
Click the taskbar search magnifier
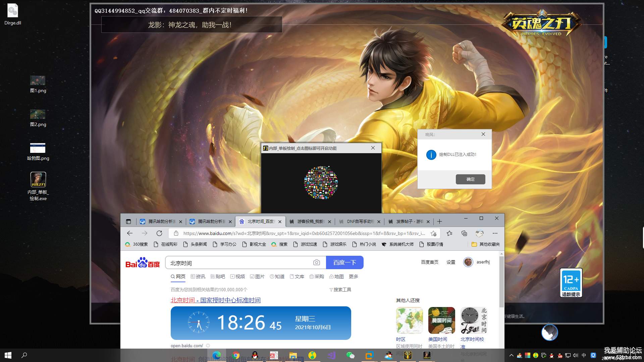(x=24, y=355)
